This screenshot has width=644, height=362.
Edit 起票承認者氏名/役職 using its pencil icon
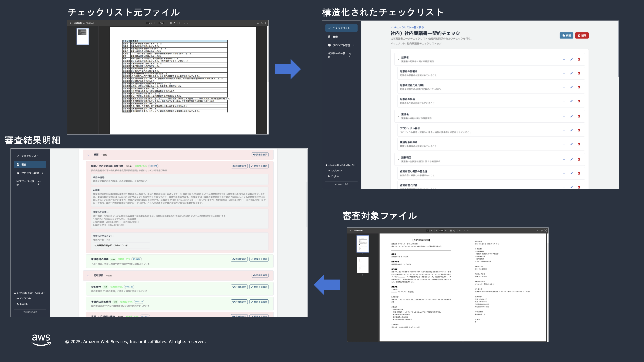(571, 87)
